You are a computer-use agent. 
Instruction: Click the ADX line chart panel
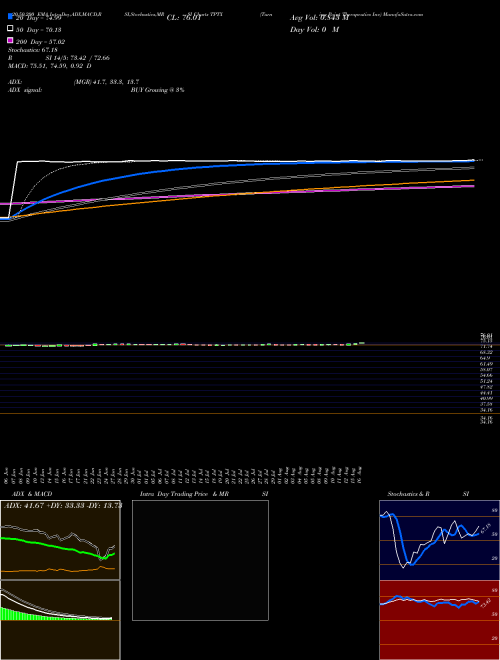(60, 540)
